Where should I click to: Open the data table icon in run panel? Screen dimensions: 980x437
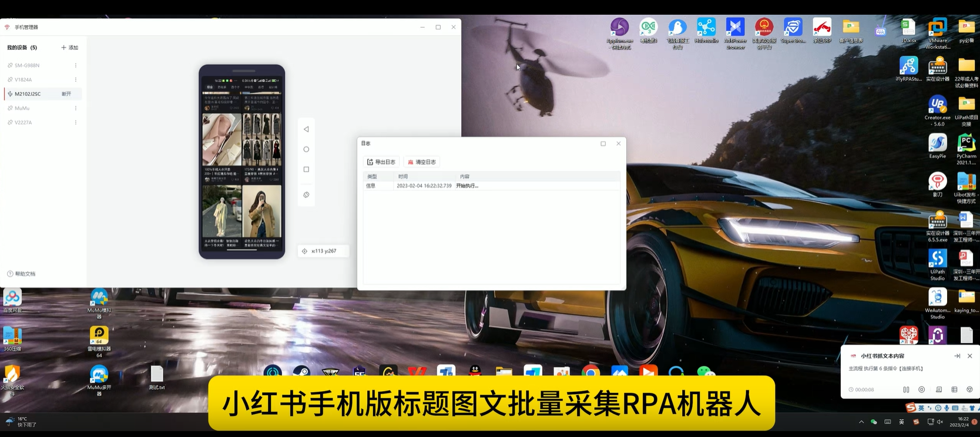coord(954,389)
